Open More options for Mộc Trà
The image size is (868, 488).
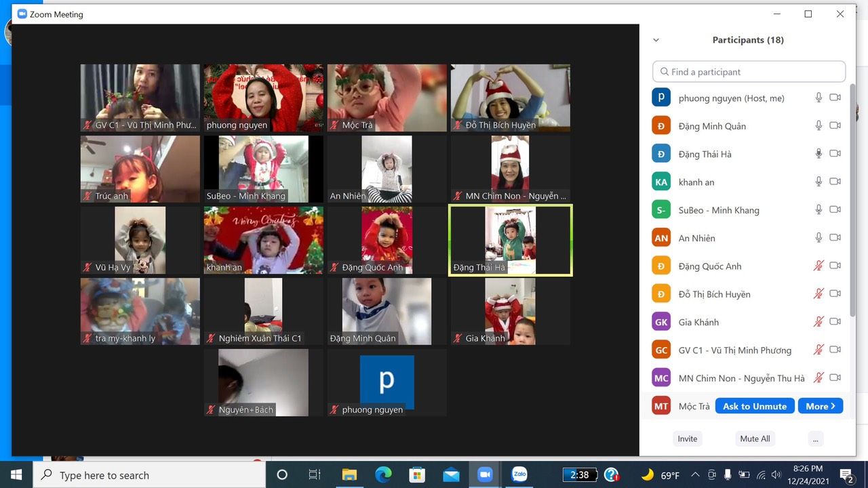820,406
